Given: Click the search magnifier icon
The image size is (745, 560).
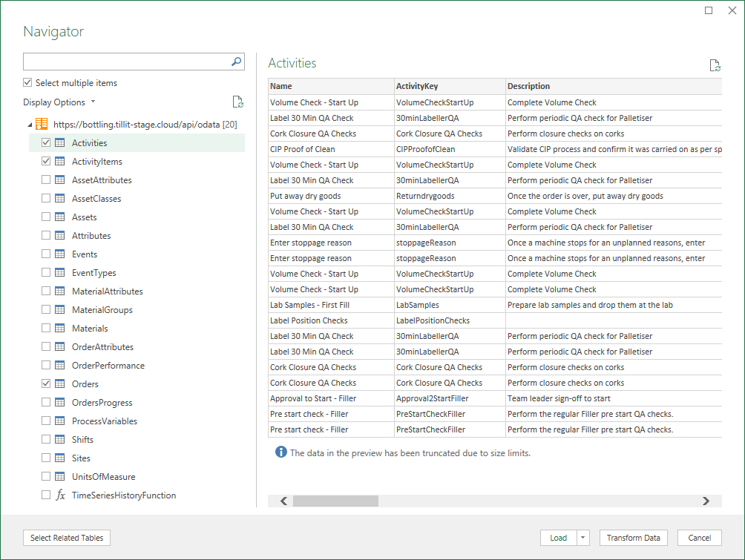Looking at the screenshot, I should [236, 62].
